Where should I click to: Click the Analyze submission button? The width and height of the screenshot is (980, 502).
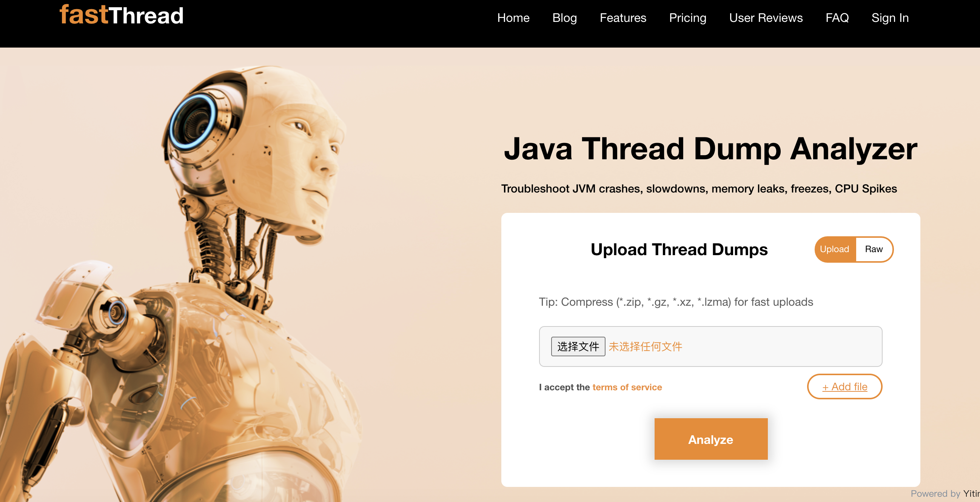[710, 439]
